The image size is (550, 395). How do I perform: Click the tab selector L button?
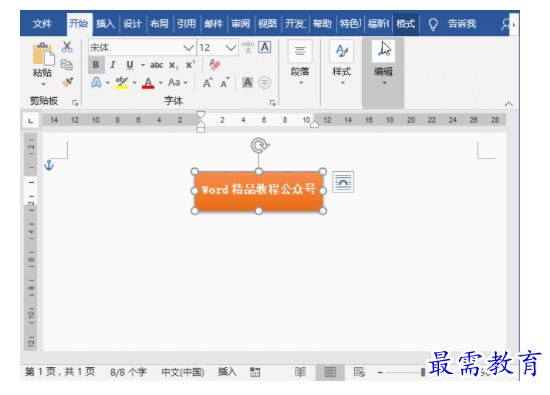point(31,121)
